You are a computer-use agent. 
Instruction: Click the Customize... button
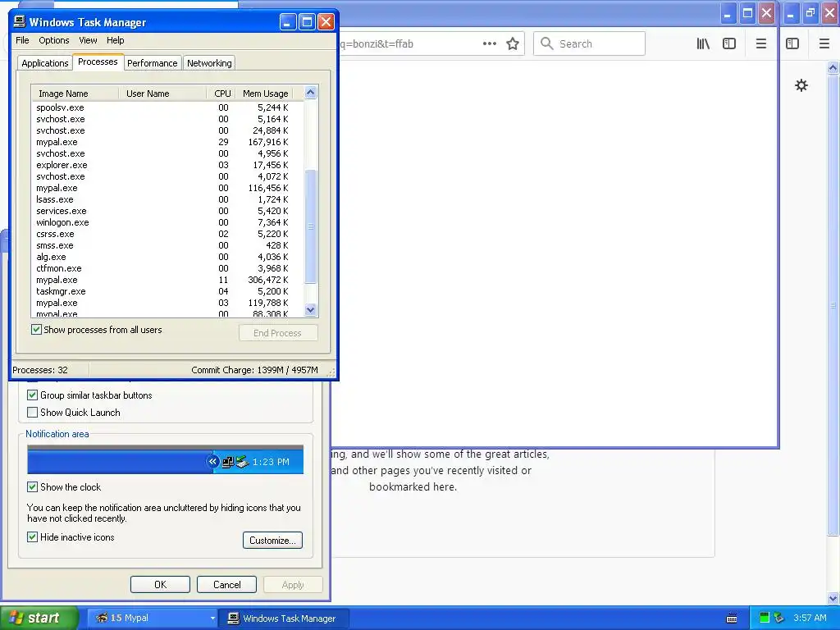[272, 540]
